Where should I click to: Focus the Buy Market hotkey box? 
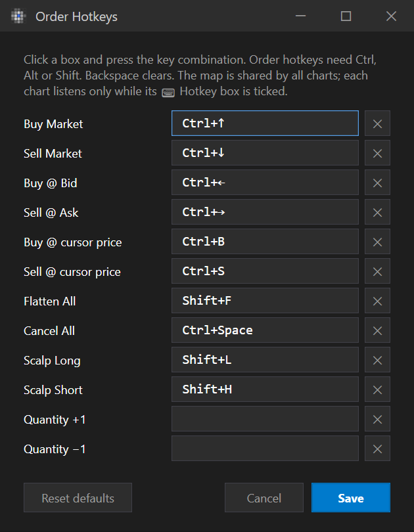pyautogui.click(x=265, y=123)
